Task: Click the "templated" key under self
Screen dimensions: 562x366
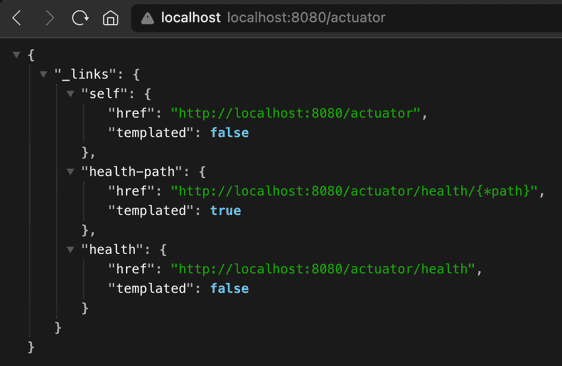Action: pyautogui.click(x=151, y=133)
